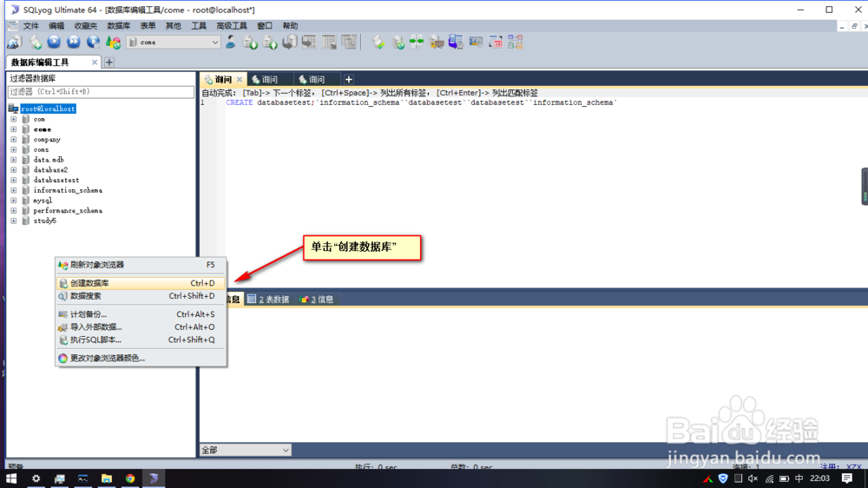Viewport: 868px width, 488px height.
Task: Expand the databasetest database node
Action: (14, 180)
